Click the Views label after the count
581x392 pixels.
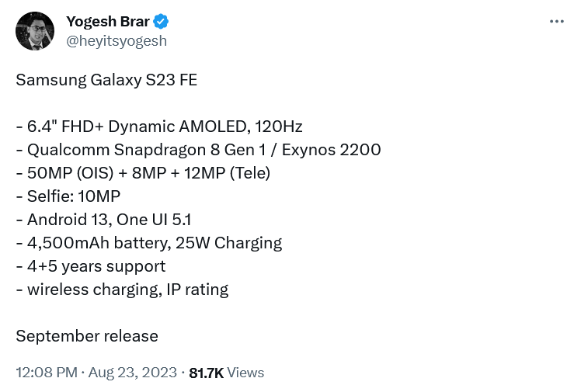pyautogui.click(x=246, y=373)
